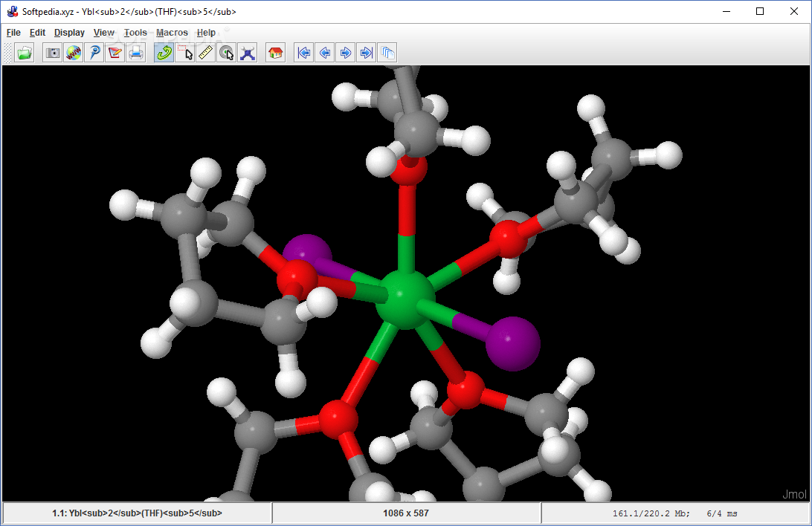This screenshot has height=526, width=812.
Task: Open the Macros menu
Action: 172,33
